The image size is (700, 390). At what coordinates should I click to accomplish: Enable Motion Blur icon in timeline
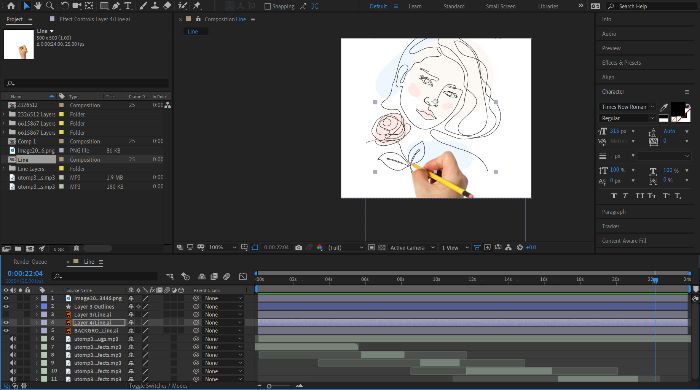227,277
